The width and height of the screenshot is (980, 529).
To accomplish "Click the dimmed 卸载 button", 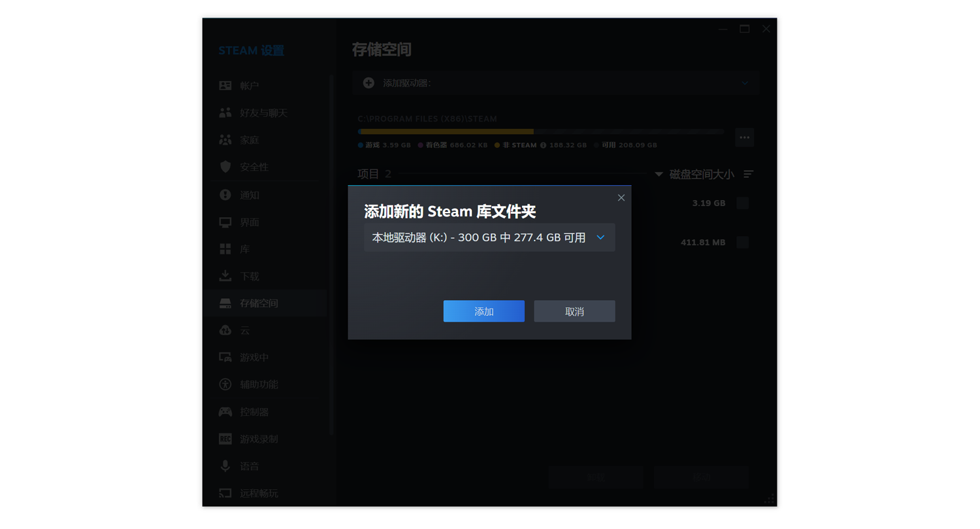I will (596, 477).
